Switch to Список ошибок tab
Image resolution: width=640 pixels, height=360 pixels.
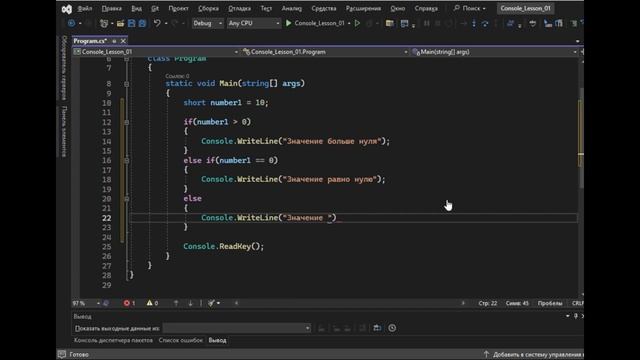pyautogui.click(x=180, y=340)
